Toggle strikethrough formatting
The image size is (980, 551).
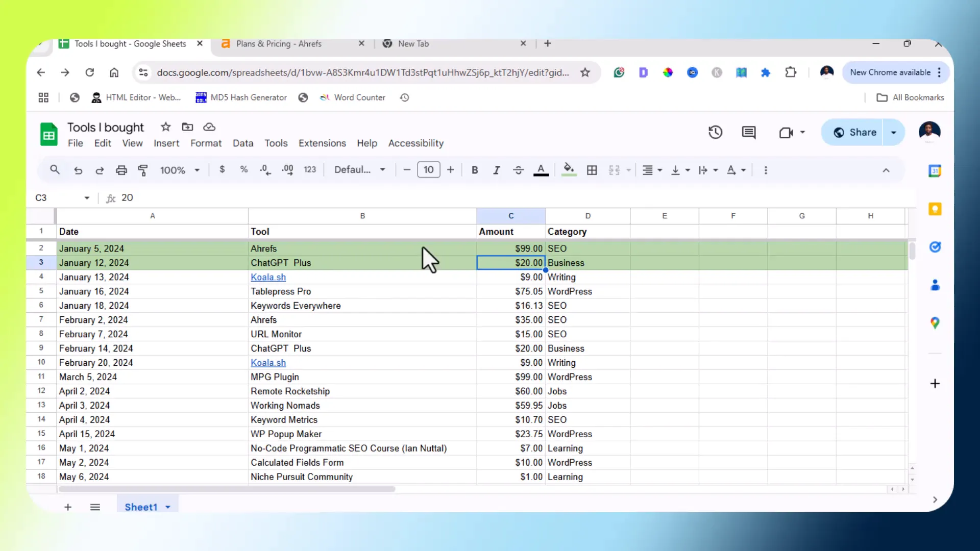pos(518,170)
